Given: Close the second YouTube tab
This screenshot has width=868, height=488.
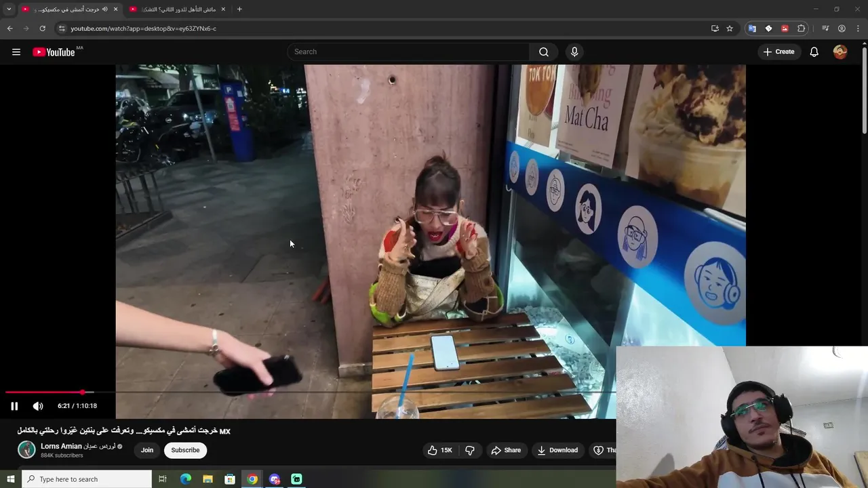Looking at the screenshot, I should [223, 9].
